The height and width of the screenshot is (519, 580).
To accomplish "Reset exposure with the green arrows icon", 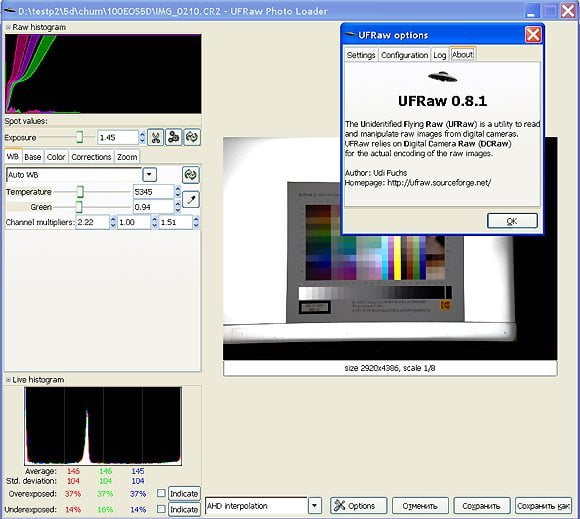I will 192,137.
